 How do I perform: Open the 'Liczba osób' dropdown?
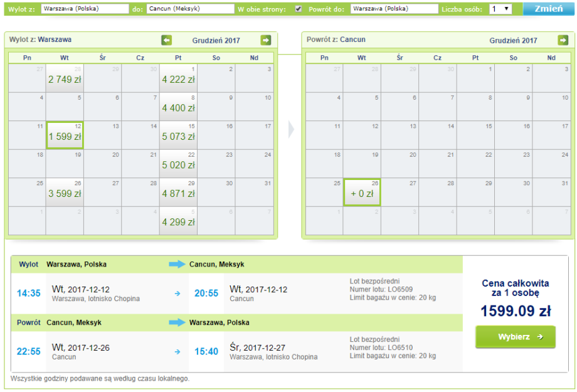500,9
